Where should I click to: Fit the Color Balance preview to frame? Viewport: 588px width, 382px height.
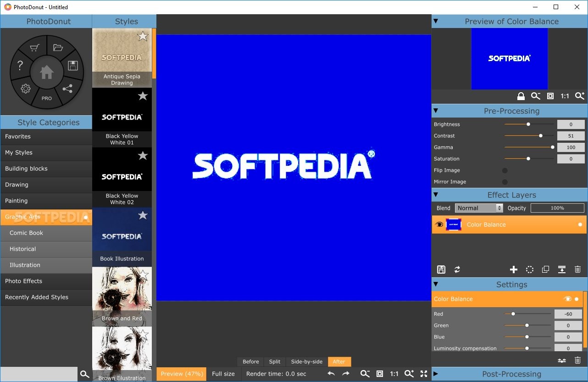[550, 96]
